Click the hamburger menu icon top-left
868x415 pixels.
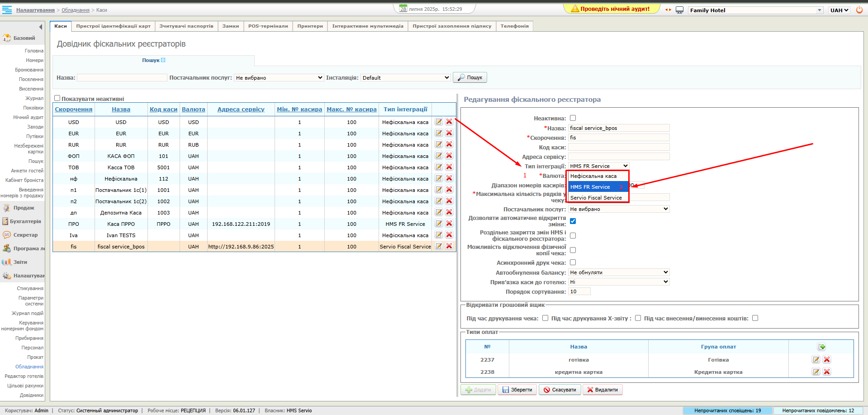point(7,10)
